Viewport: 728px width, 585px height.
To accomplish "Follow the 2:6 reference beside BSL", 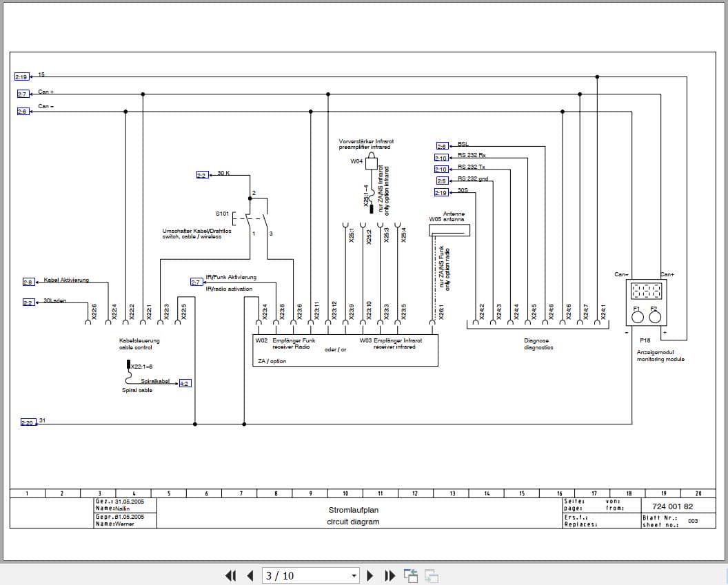I will 443,146.
